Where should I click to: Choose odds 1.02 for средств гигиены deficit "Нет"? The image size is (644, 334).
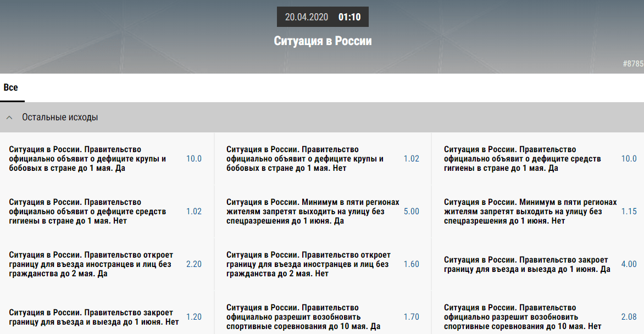194,211
